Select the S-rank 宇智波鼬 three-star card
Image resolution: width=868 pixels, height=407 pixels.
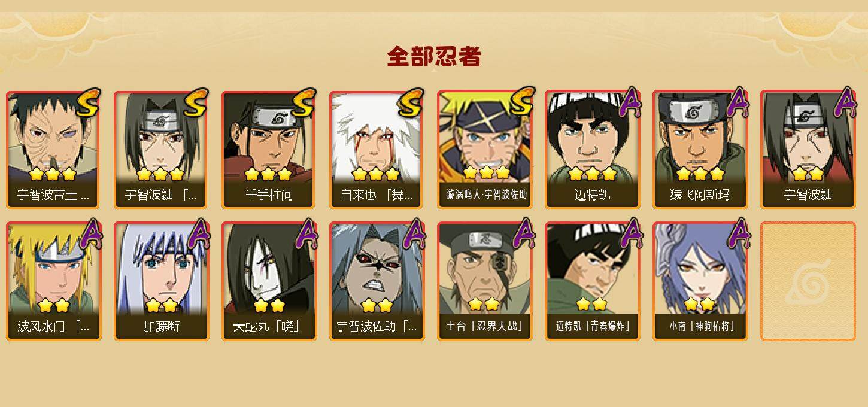[x=162, y=150]
